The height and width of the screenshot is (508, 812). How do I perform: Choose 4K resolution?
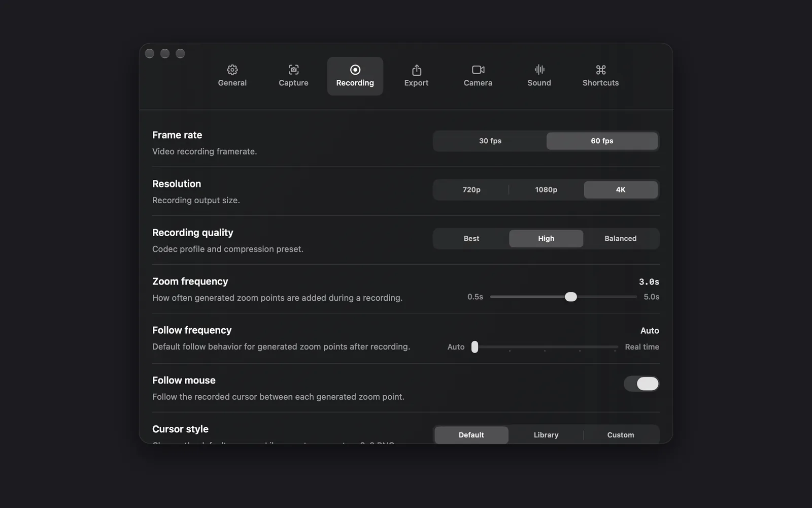pos(621,189)
